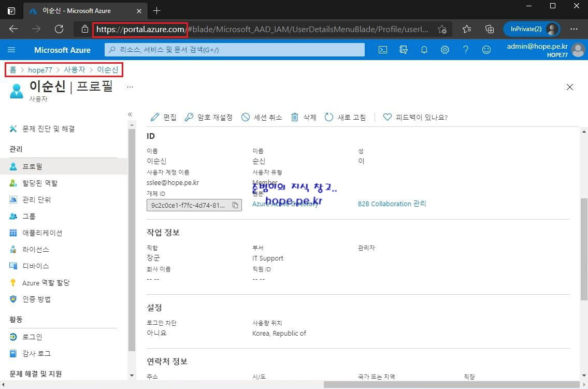Open portal settings gear
The image size is (588, 389).
tap(444, 50)
